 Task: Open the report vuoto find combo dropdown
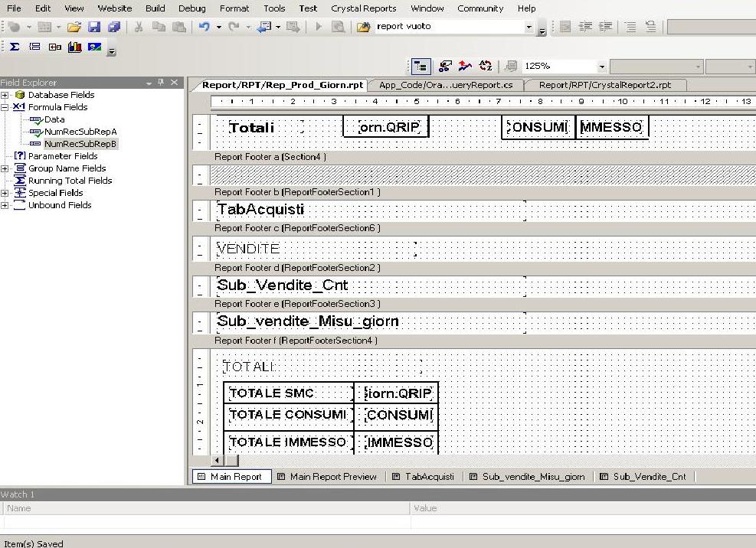529,27
